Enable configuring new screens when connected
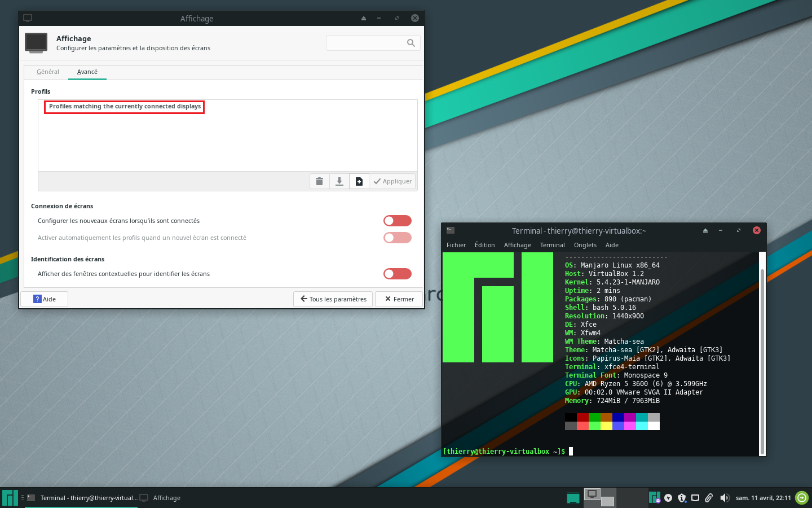 click(x=398, y=221)
